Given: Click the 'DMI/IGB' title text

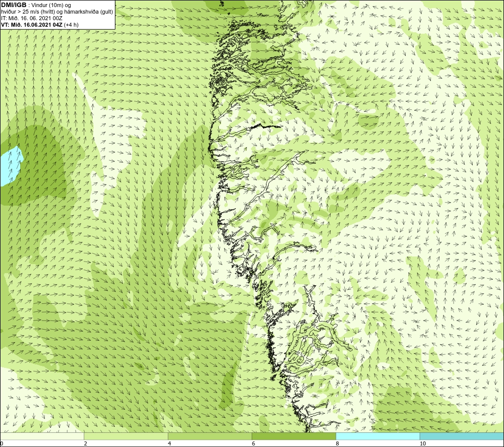Looking at the screenshot, I should [x=14, y=5].
